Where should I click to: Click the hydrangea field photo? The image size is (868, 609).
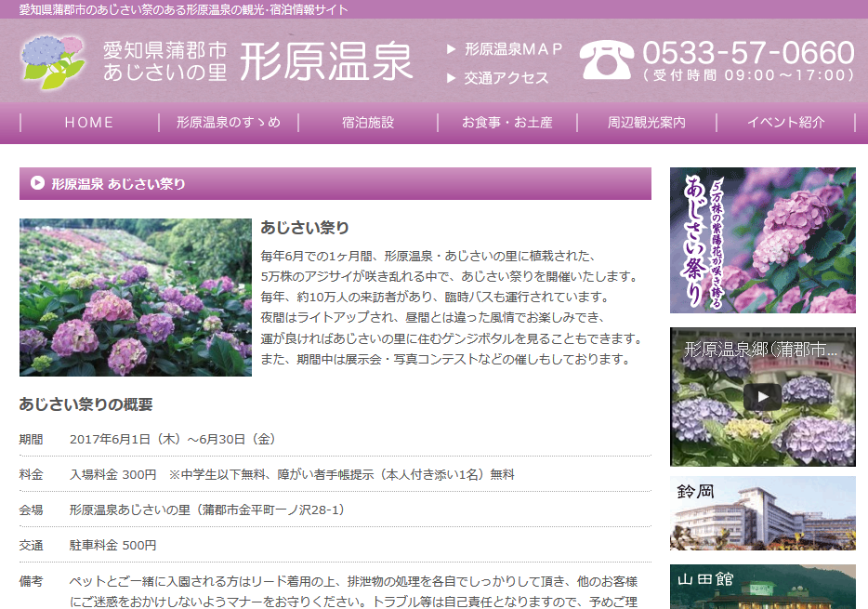pyautogui.click(x=136, y=298)
